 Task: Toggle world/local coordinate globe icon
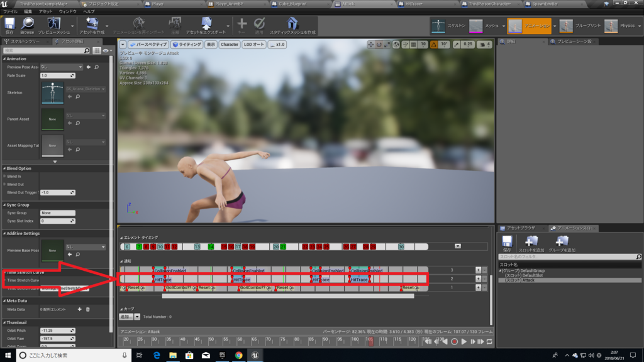tap(396, 45)
